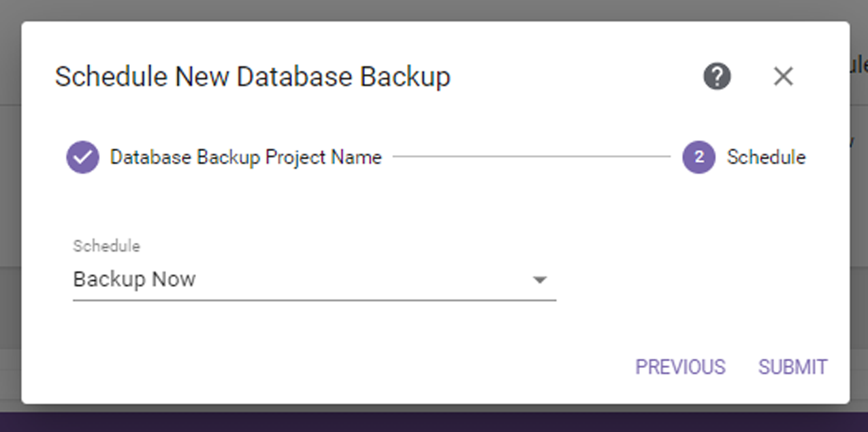
Task: Go back with the PREVIOUS button
Action: click(680, 367)
